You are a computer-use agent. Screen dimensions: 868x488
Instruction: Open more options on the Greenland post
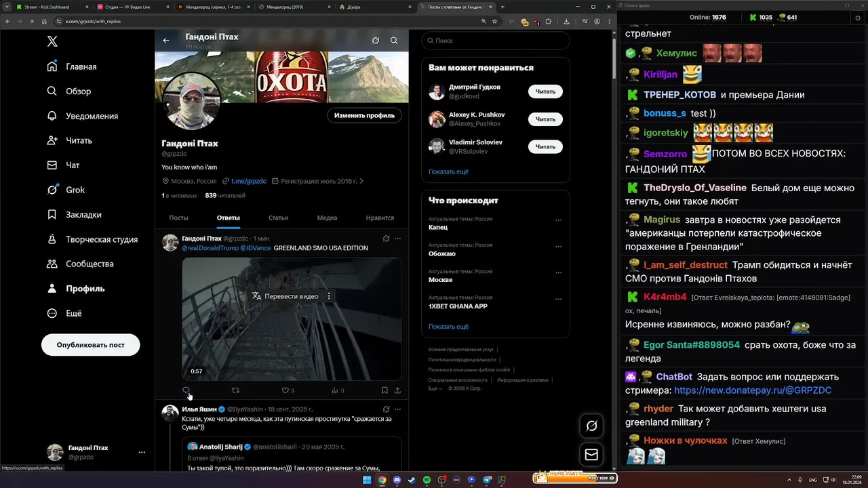coord(397,239)
